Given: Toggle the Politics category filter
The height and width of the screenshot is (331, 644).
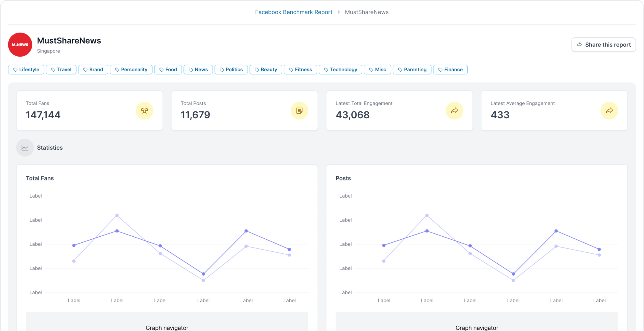Looking at the screenshot, I should 231,70.
